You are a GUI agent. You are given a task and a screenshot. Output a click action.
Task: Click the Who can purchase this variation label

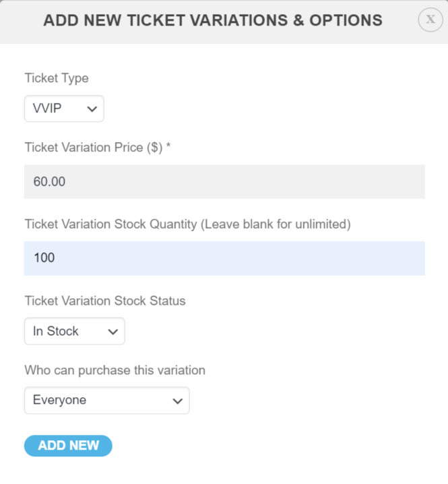point(115,370)
